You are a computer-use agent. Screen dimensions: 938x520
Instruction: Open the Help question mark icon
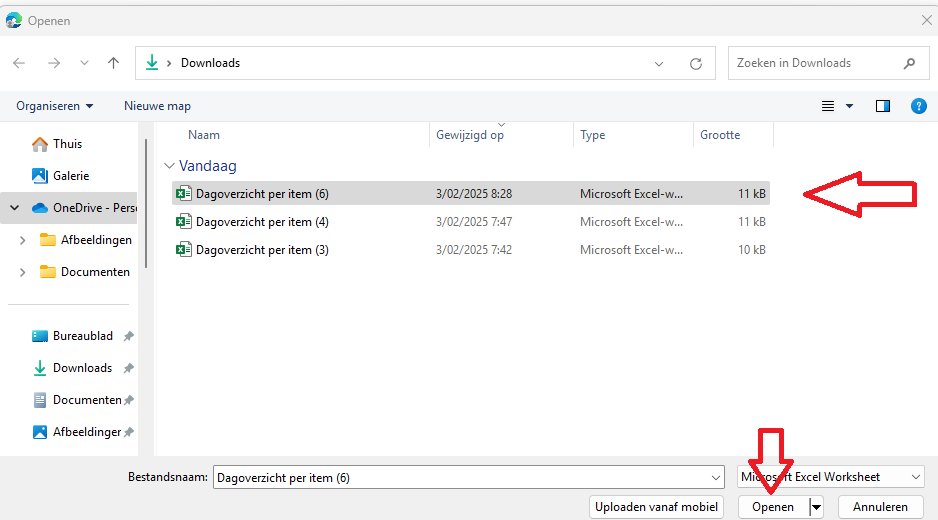[x=918, y=106]
